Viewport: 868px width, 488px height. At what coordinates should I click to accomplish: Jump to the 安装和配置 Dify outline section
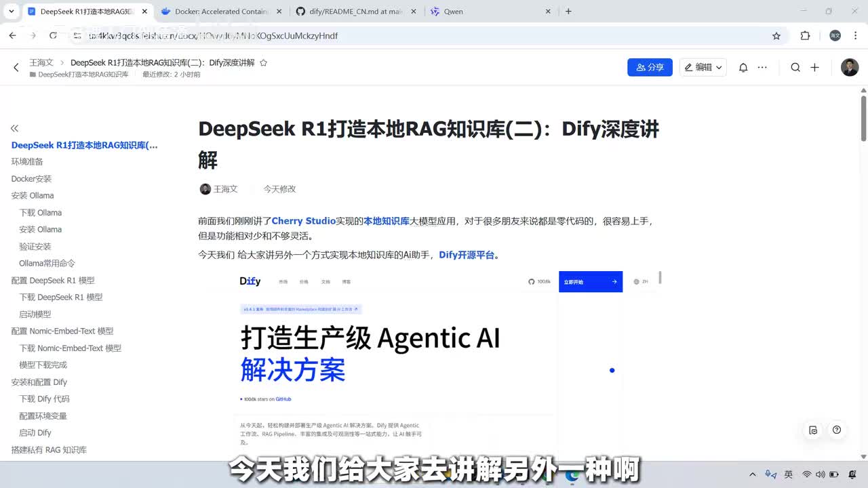pyautogui.click(x=39, y=382)
